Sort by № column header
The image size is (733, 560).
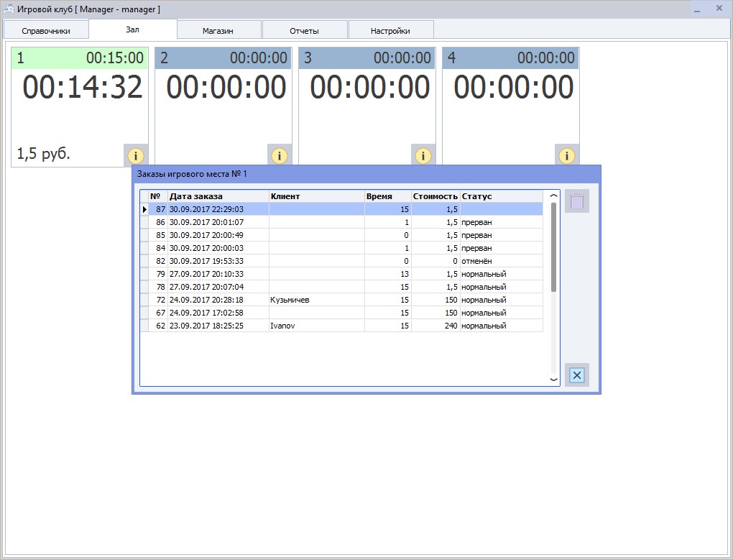[x=158, y=196]
